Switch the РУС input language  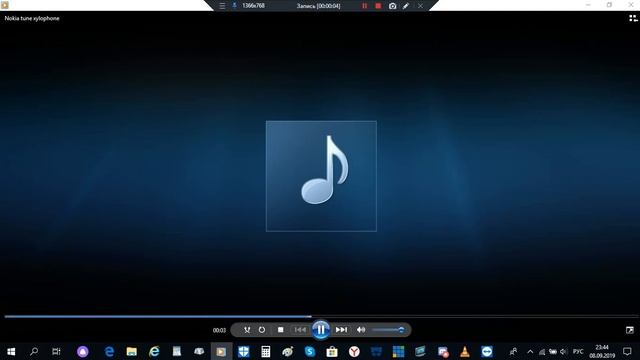pos(578,351)
